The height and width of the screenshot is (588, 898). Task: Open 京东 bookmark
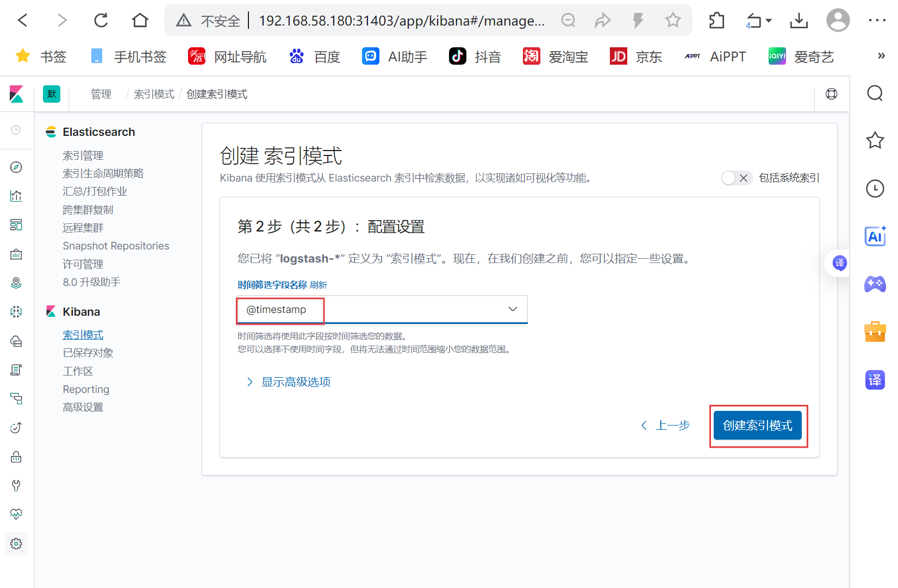pos(636,57)
